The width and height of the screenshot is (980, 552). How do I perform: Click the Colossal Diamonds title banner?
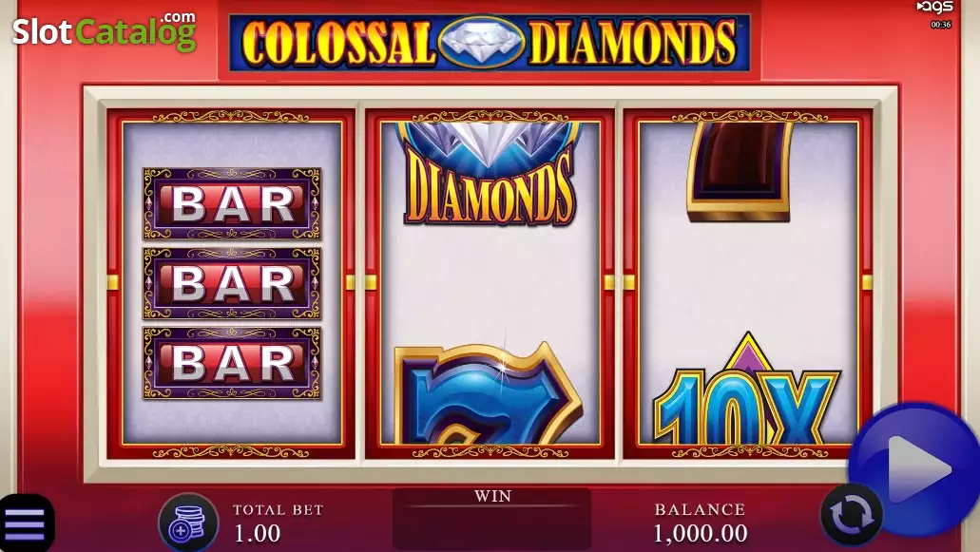tap(490, 43)
